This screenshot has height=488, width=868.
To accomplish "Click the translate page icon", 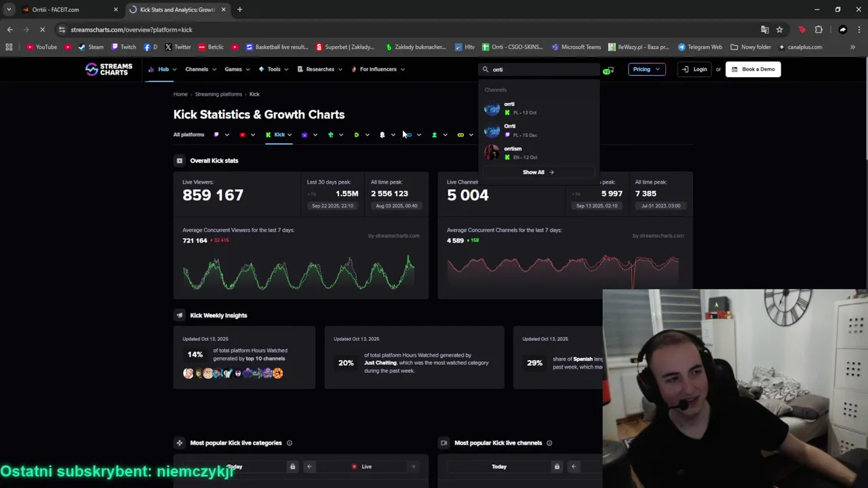I will 765,30.
